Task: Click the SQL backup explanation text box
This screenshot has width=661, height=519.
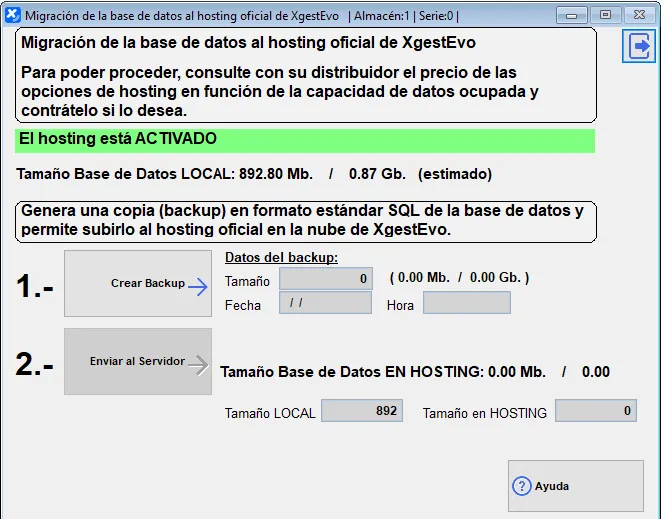Action: click(x=305, y=221)
